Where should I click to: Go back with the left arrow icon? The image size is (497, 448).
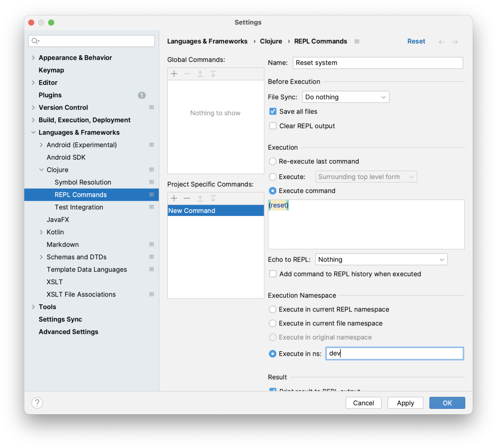point(442,42)
